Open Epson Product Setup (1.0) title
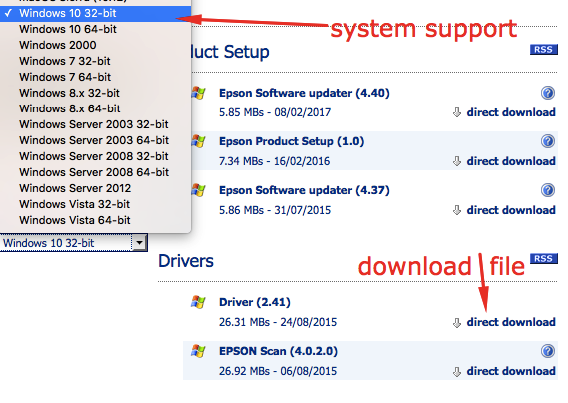568x403 pixels. pyautogui.click(x=291, y=141)
